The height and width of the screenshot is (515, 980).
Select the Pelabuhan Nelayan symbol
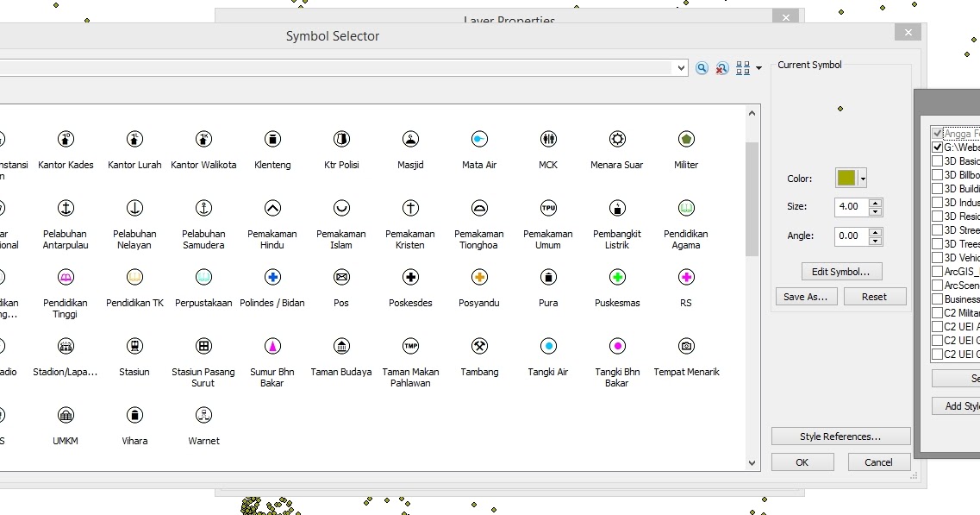[134, 208]
